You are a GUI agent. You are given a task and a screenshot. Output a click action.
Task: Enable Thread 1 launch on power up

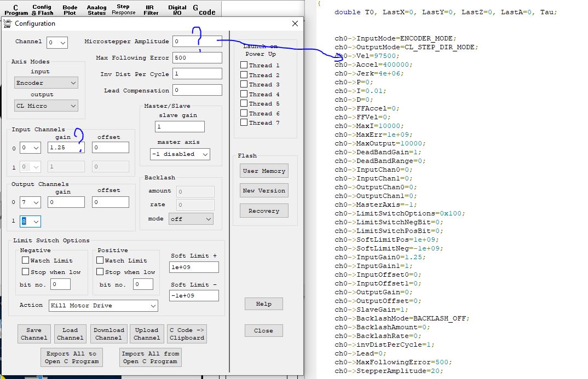(244, 66)
